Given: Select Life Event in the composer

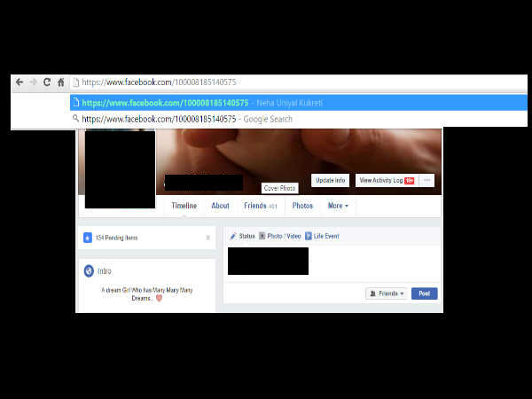Looking at the screenshot, I should tap(322, 236).
